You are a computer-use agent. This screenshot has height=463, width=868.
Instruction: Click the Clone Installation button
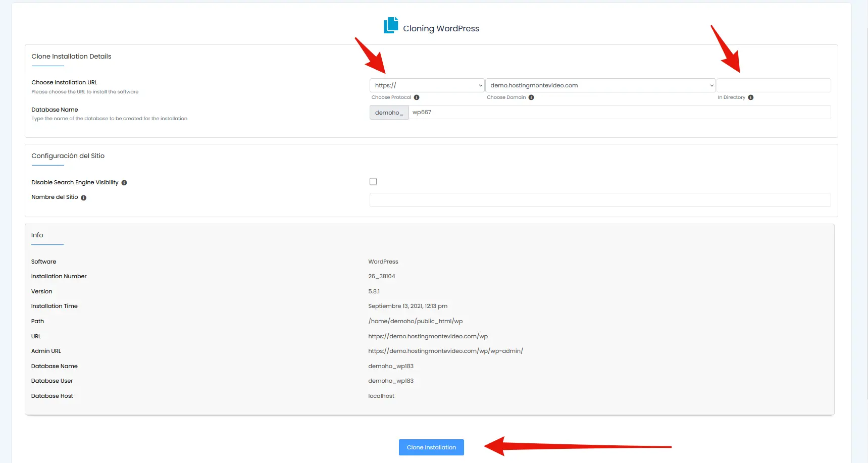coord(431,447)
